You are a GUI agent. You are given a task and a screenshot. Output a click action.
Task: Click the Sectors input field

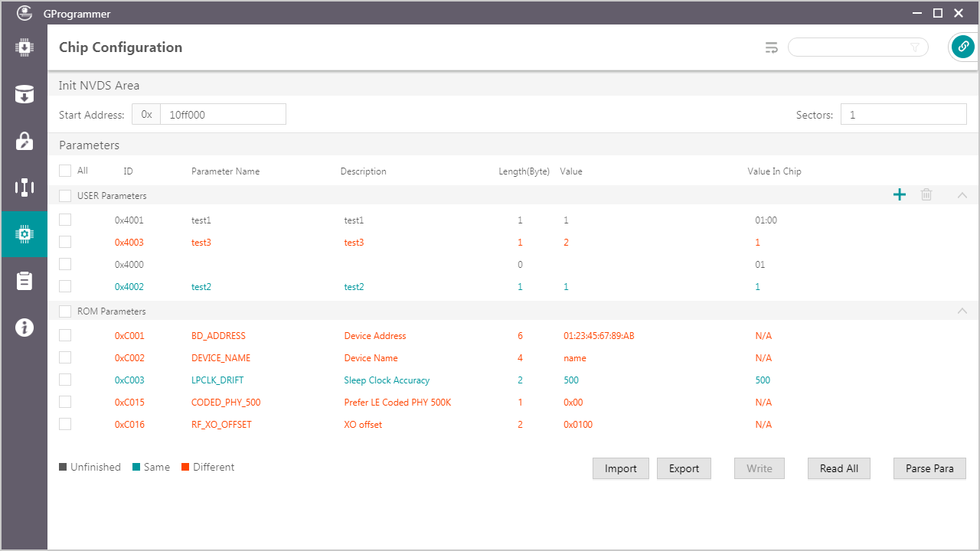[903, 115]
